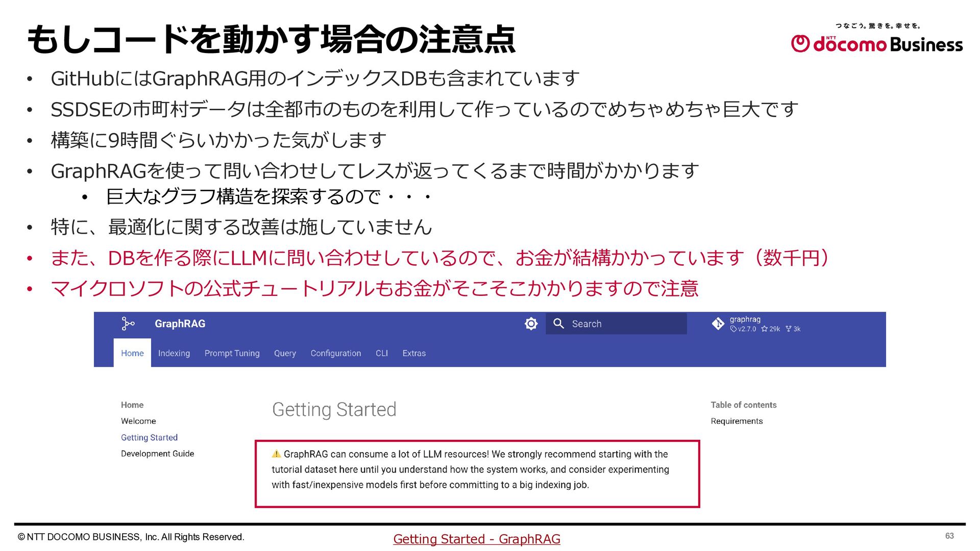
Task: Click the sub-bullet 巨大なグラフ構造を探索するので
Action: [x=269, y=196]
